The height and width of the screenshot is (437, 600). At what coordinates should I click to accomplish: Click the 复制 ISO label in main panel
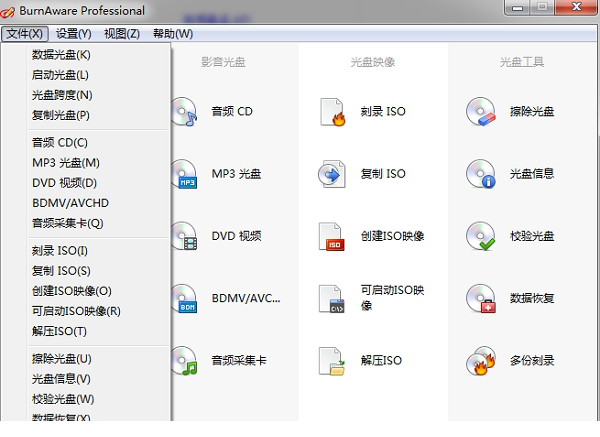383,174
